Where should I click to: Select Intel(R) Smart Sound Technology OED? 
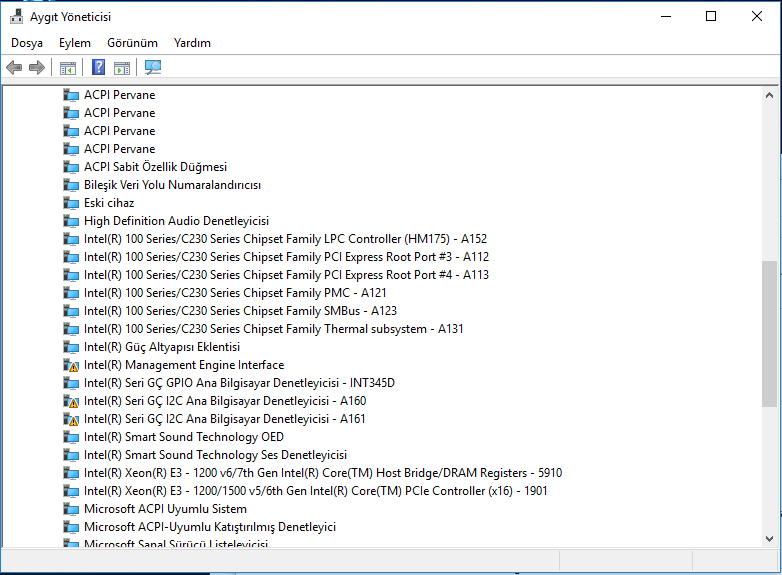(184, 437)
